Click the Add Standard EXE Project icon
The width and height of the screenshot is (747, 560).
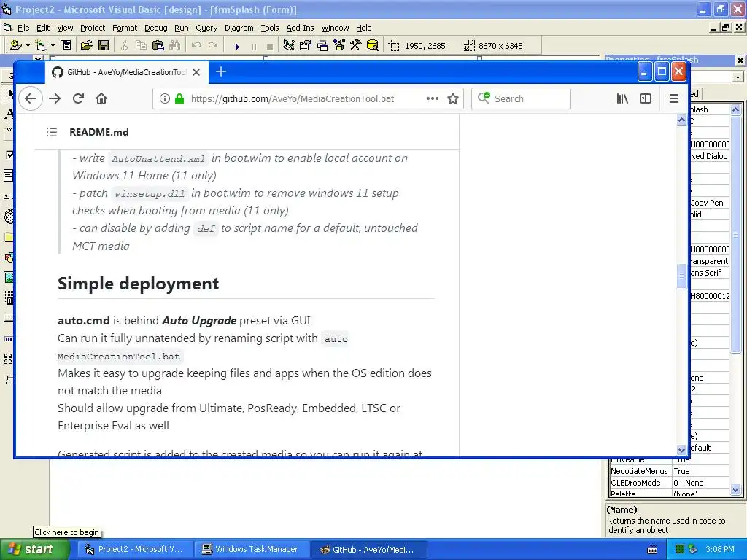coord(16,45)
